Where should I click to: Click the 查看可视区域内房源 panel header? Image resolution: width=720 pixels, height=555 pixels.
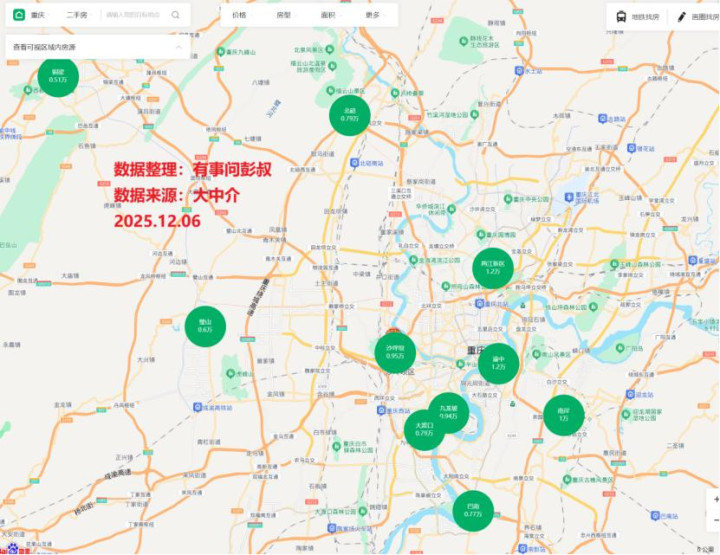click(97, 47)
